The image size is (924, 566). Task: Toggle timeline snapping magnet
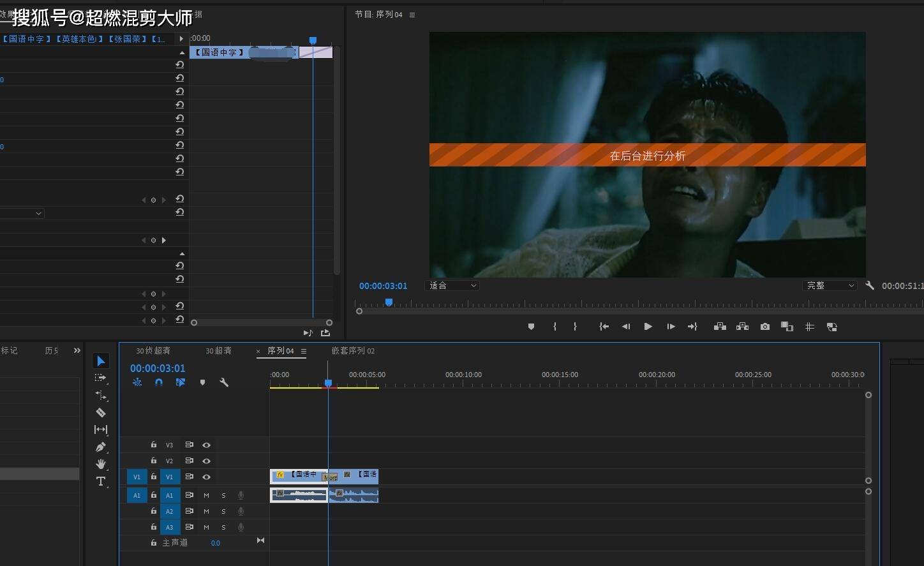(159, 382)
